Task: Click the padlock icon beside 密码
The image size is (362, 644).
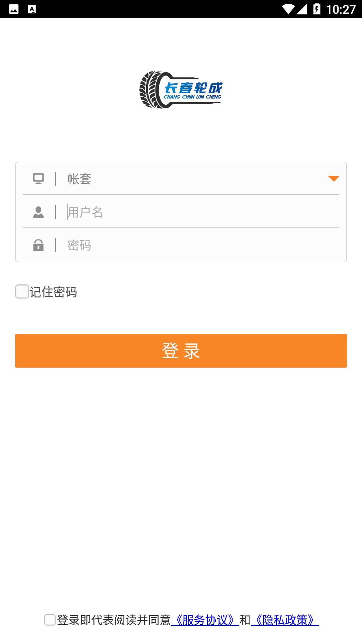Action: (39, 245)
